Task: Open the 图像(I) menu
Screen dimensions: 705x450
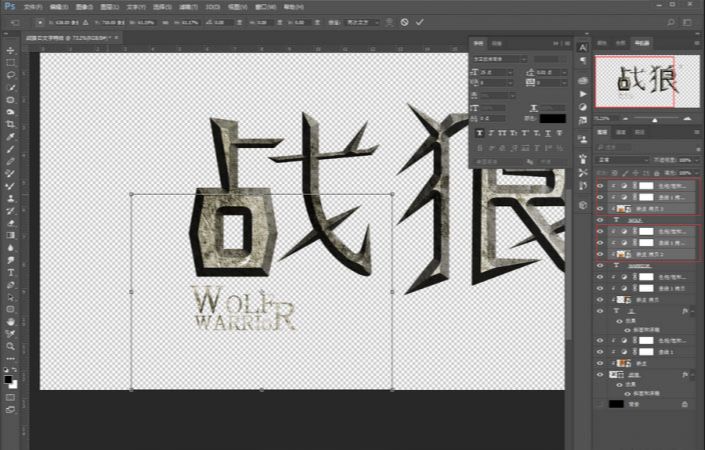Action: [x=84, y=7]
